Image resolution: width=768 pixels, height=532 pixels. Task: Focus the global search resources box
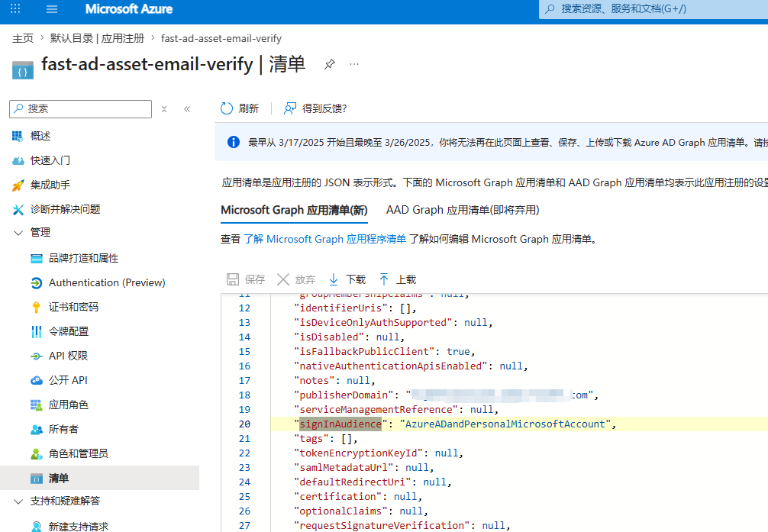pos(654,9)
